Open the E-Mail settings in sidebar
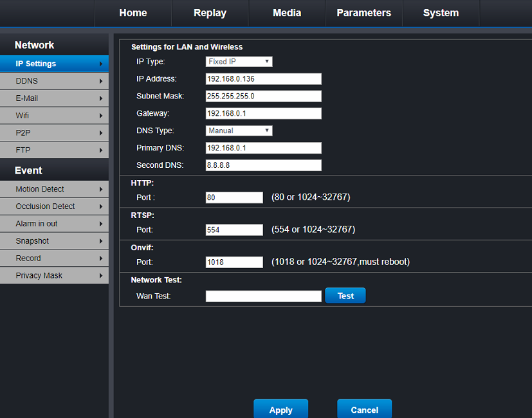532x418 pixels. coord(54,98)
